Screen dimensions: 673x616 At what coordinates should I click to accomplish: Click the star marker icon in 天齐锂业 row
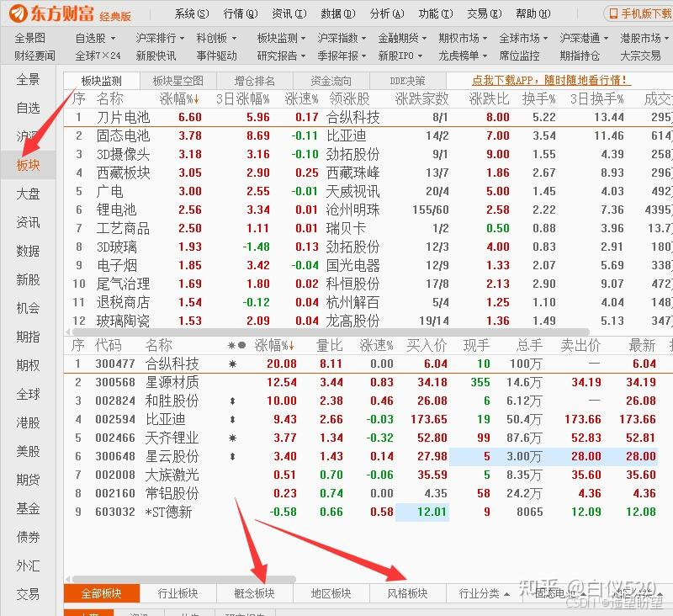[x=232, y=438]
